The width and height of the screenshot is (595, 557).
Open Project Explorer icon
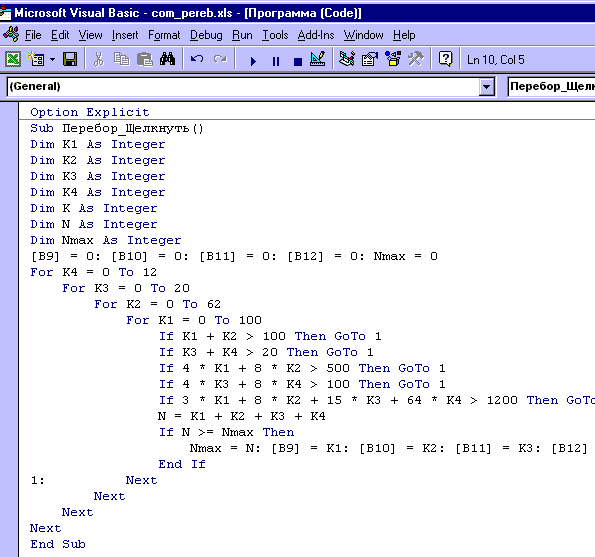tap(347, 59)
